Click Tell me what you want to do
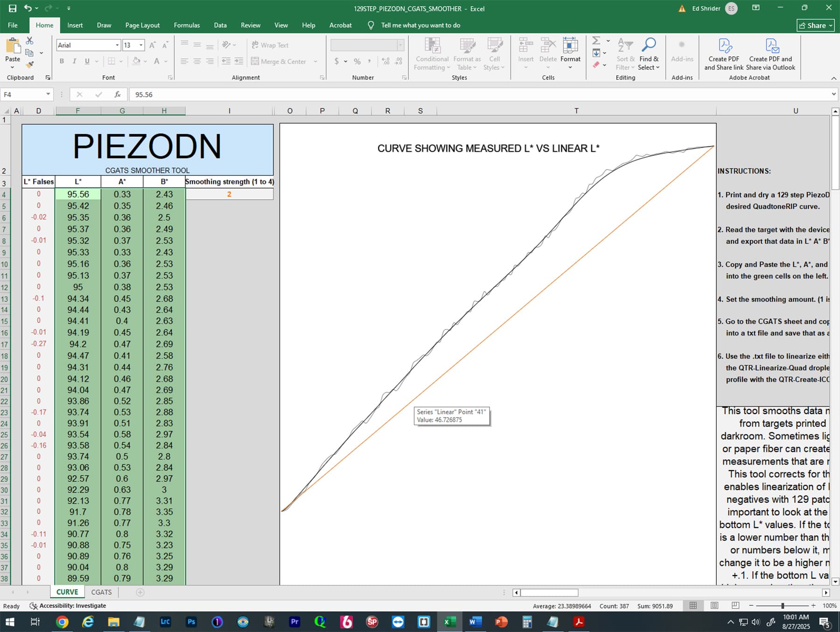The height and width of the screenshot is (632, 840). 420,25
